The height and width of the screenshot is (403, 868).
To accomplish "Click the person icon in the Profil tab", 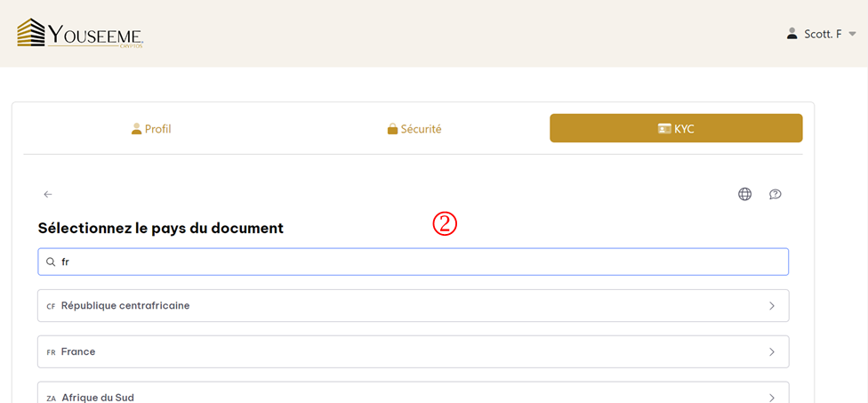I will point(136,129).
